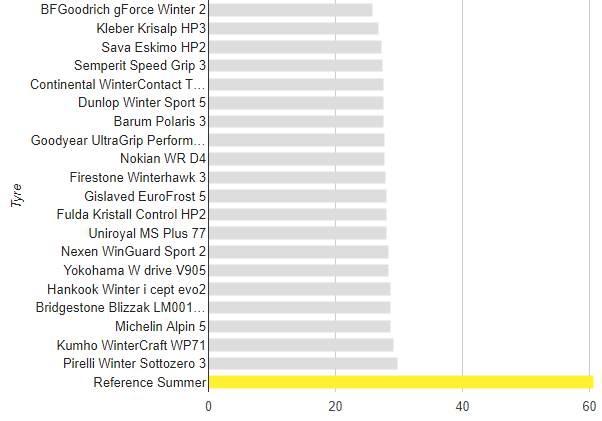Image resolution: width=602 pixels, height=421 pixels.
Task: Select the Bridgestone Blizzak LM001 bar
Action: (x=299, y=307)
